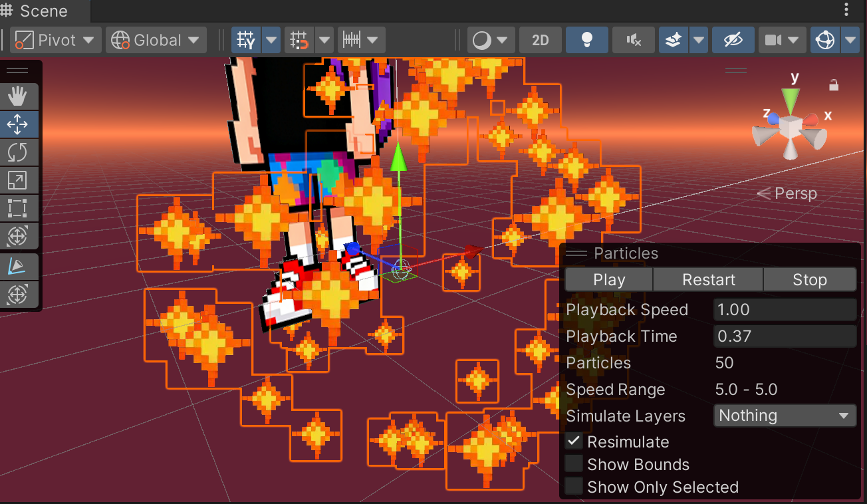Select the Scale tool
The width and height of the screenshot is (867, 504).
click(17, 180)
